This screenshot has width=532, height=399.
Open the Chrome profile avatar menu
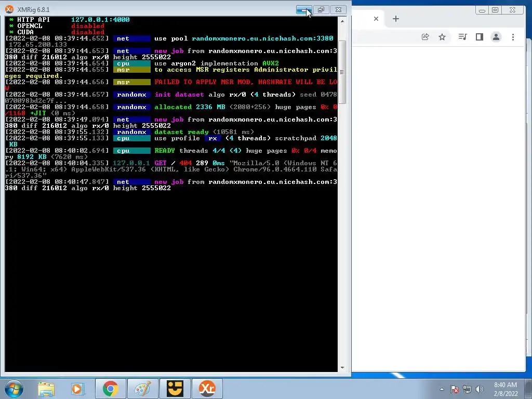click(x=496, y=37)
